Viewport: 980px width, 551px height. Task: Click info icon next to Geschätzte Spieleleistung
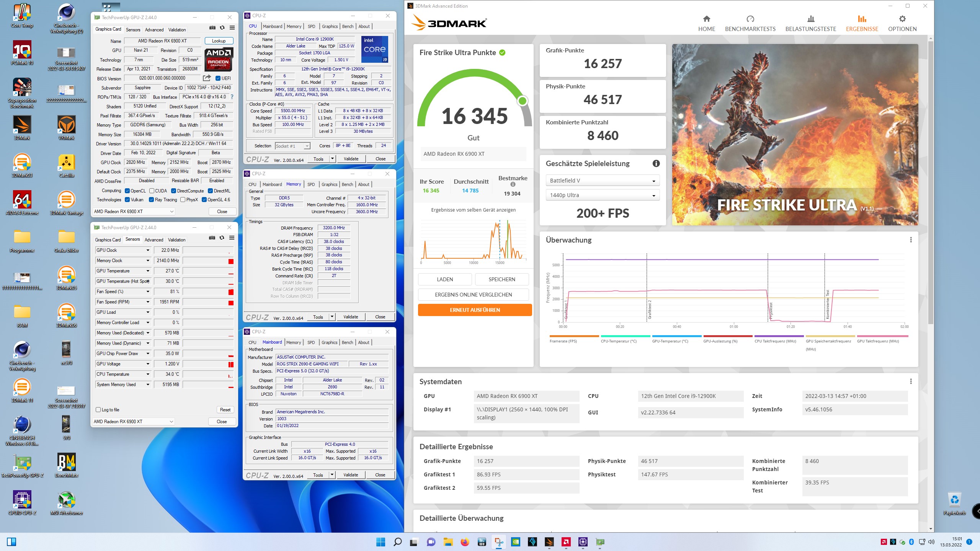[x=656, y=163]
